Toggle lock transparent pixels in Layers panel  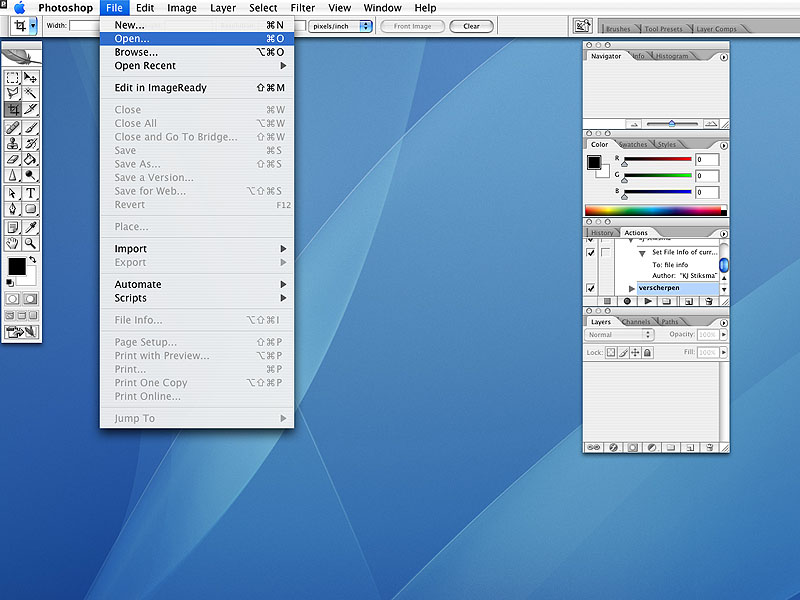[610, 353]
